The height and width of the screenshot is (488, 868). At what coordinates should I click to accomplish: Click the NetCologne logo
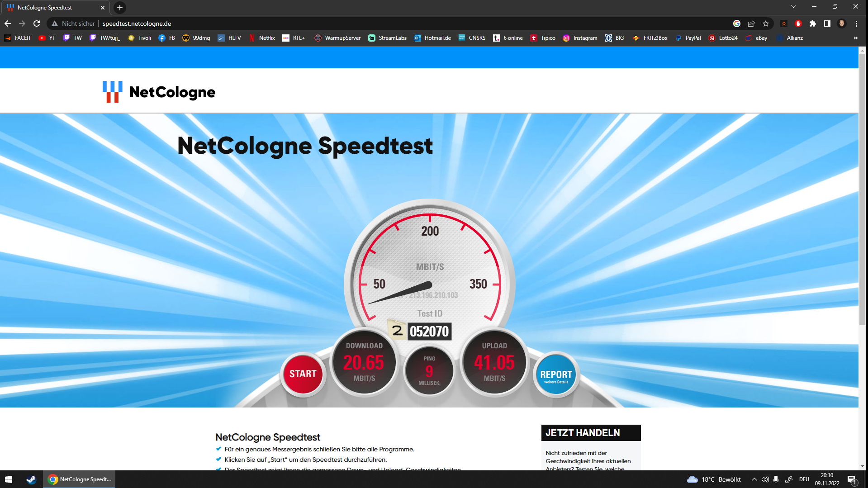pyautogui.click(x=159, y=92)
